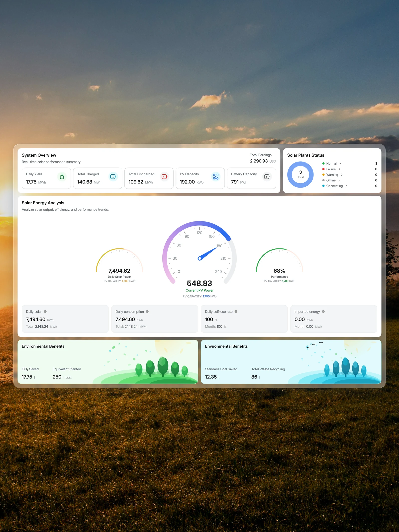Click the Daily self-use rate info icon

[236, 312]
